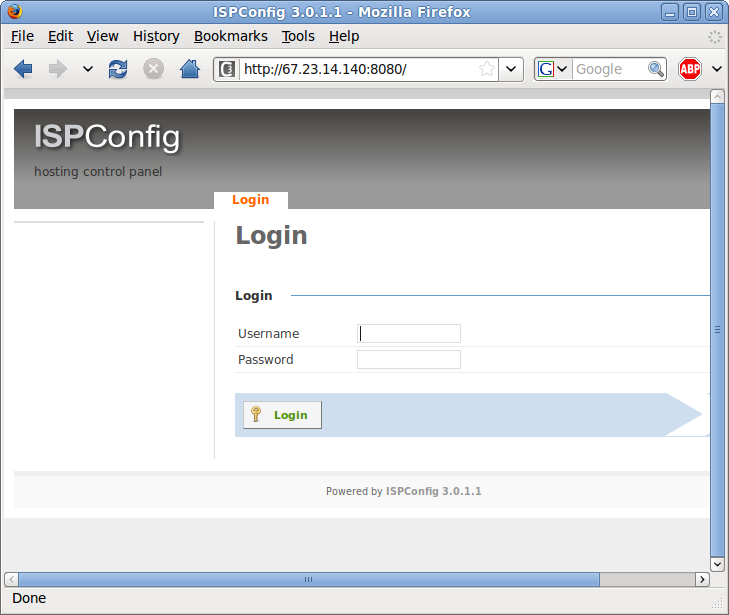Image resolution: width=729 pixels, height=615 pixels.
Task: Click the Google search input field
Action: (609, 69)
